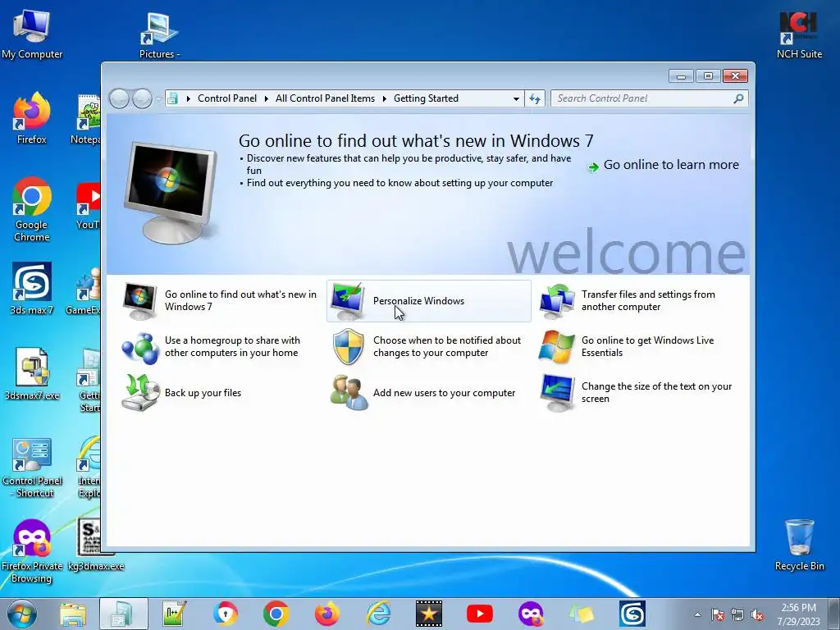Click the network tray icon
Viewport: 840px width, 630px height.
tap(737, 615)
